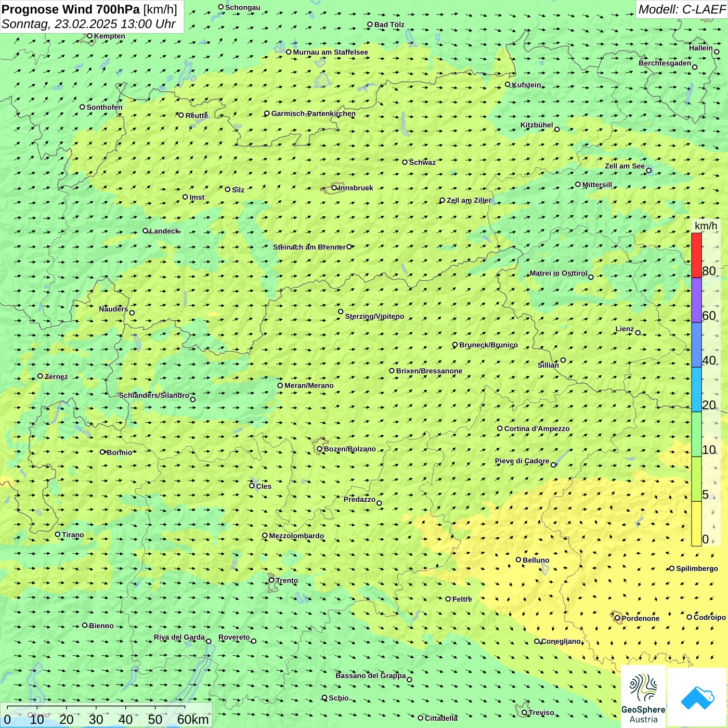This screenshot has height=728, width=728.
Task: Click the Garmisch-Partenkirchen marker
Action: (267, 113)
